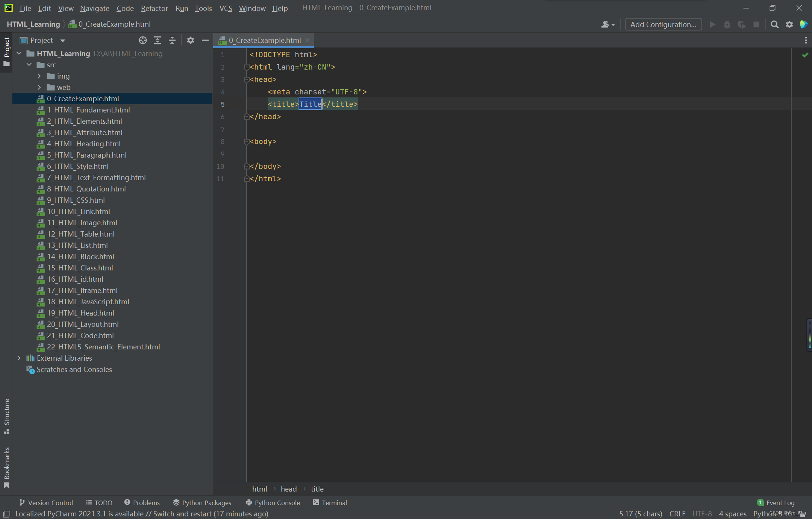This screenshot has height=519, width=812.
Task: Open the Project view dropdown arrow
Action: tap(63, 41)
